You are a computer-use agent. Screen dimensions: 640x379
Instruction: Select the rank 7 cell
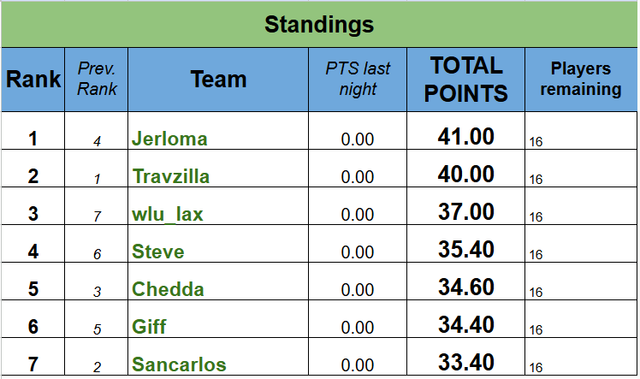coord(33,357)
